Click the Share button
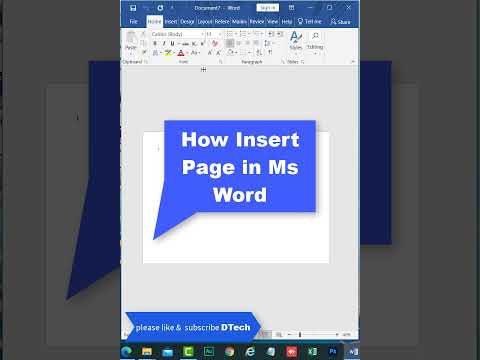 [340, 22]
